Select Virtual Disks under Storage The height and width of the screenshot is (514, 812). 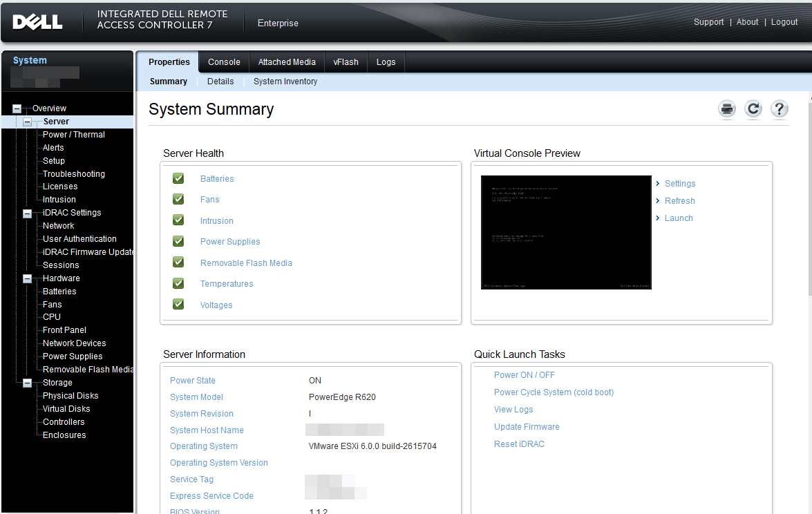coord(66,409)
